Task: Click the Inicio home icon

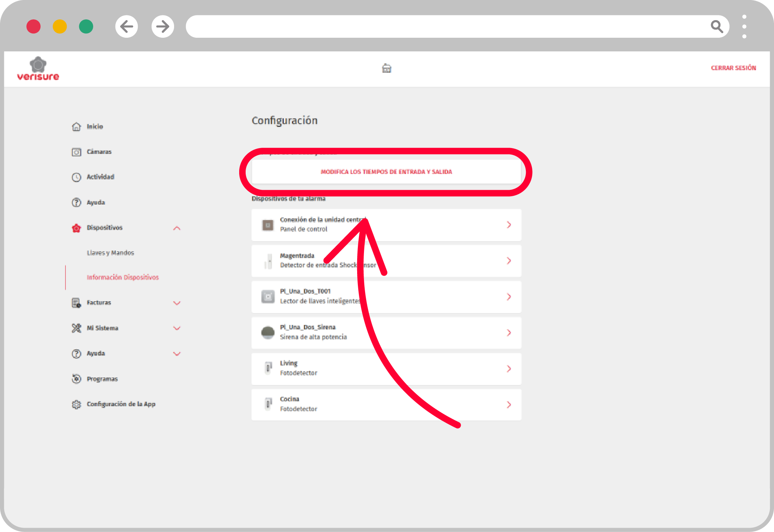Action: click(76, 127)
